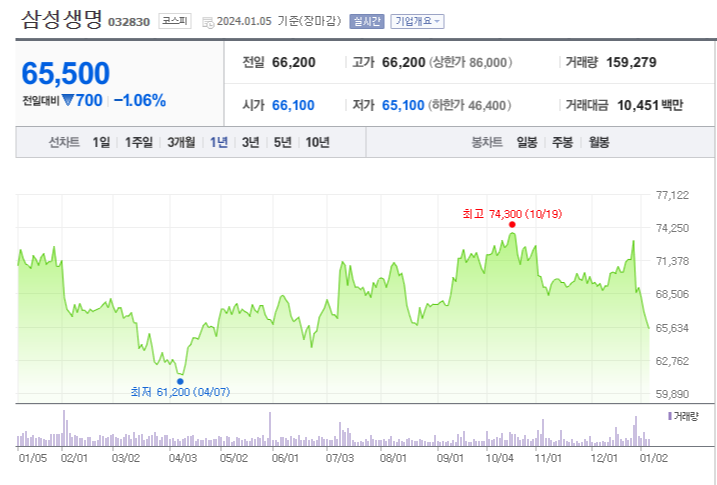Image resolution: width=717 pixels, height=485 pixels.
Task: Select the 1주일 line chart period
Action: click(x=139, y=142)
